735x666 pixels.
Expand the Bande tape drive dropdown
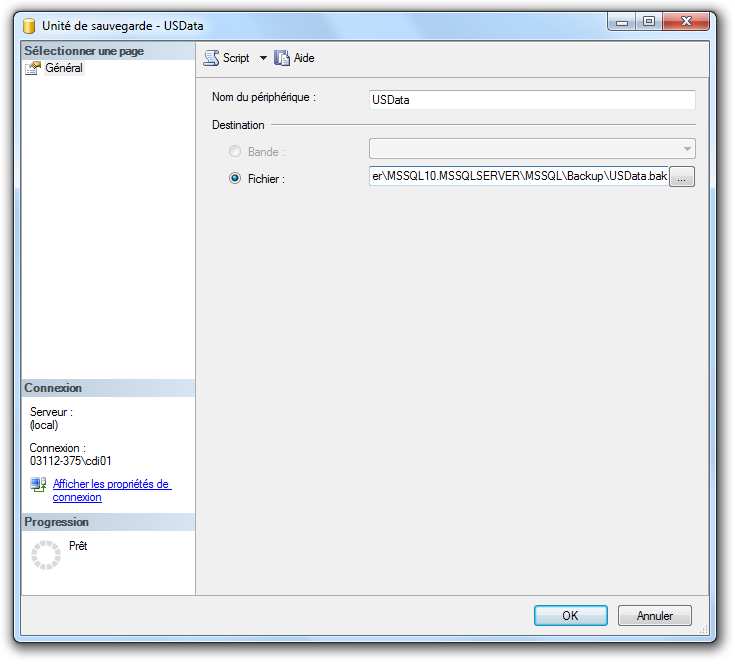(x=687, y=149)
